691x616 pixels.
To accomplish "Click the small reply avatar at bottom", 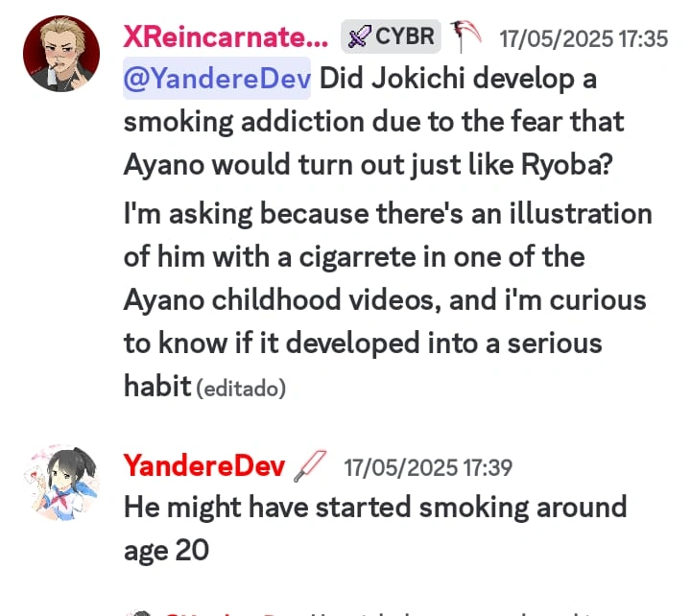I will (140, 613).
